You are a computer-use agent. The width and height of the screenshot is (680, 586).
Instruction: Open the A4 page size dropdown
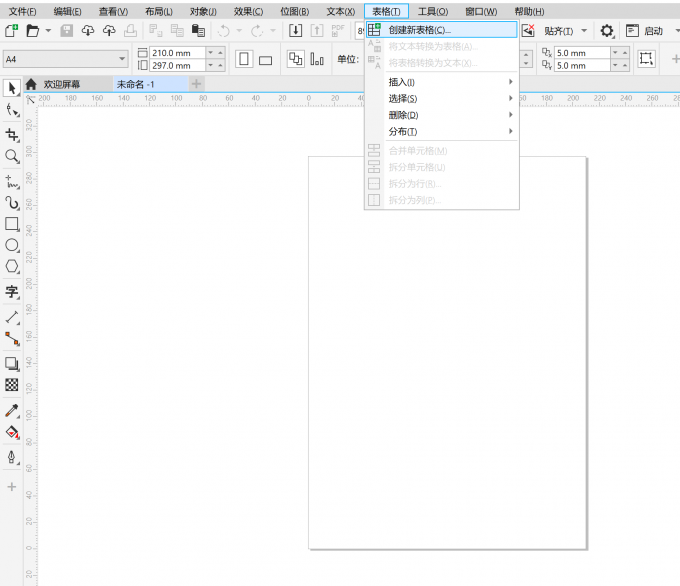pyautogui.click(x=65, y=59)
